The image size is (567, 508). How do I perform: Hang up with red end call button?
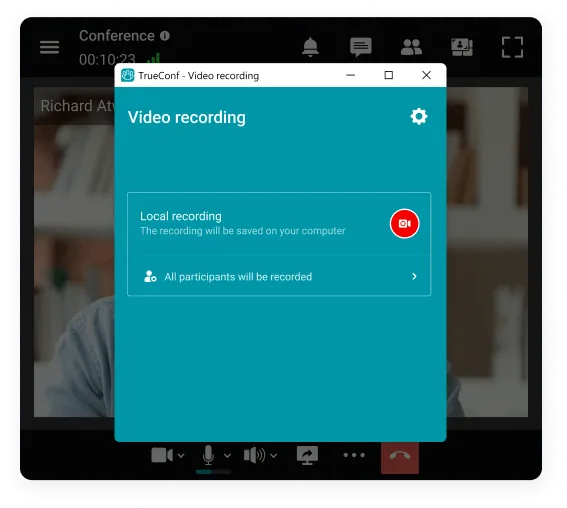pos(400,457)
